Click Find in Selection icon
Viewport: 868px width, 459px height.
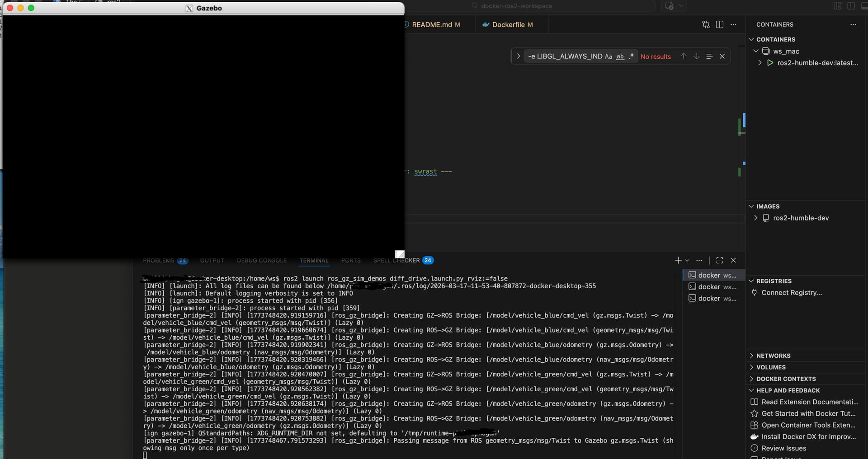pos(709,56)
